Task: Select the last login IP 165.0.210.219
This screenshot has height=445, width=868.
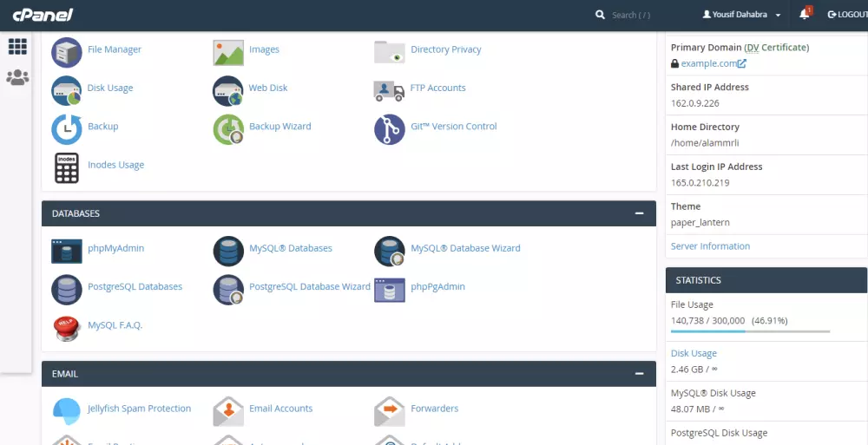Action: (x=700, y=183)
